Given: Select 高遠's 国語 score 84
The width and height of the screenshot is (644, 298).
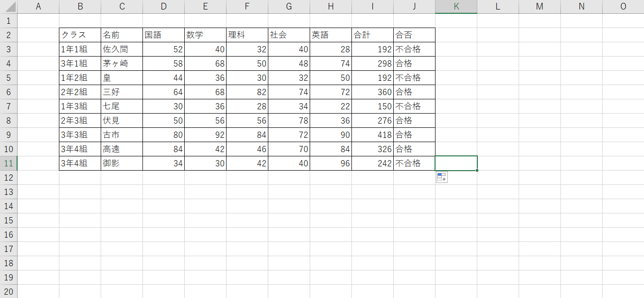Looking at the screenshot, I should [x=164, y=149].
